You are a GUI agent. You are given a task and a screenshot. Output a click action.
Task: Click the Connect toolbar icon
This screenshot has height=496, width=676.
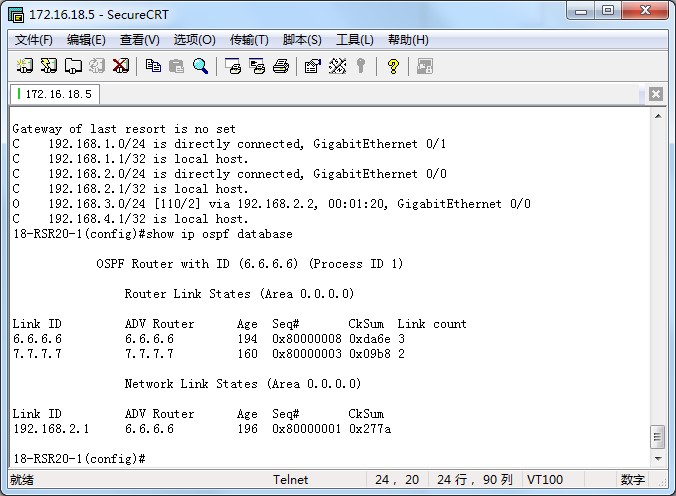point(25,66)
